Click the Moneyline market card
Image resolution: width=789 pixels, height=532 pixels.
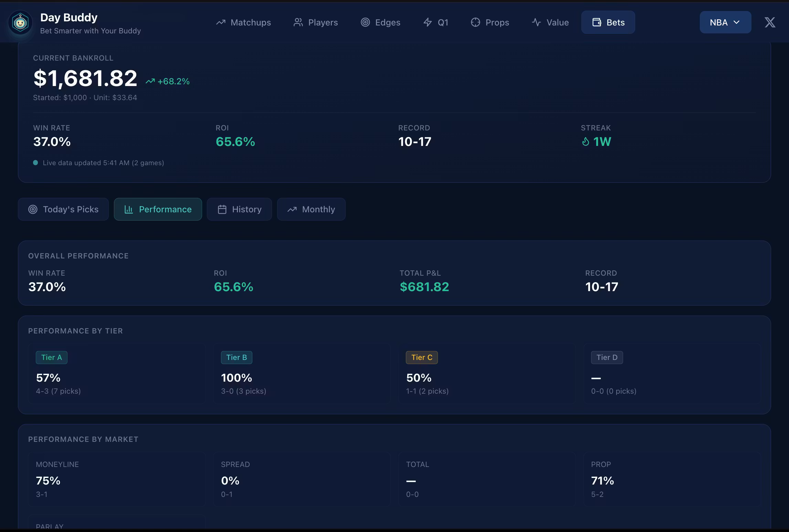117,479
